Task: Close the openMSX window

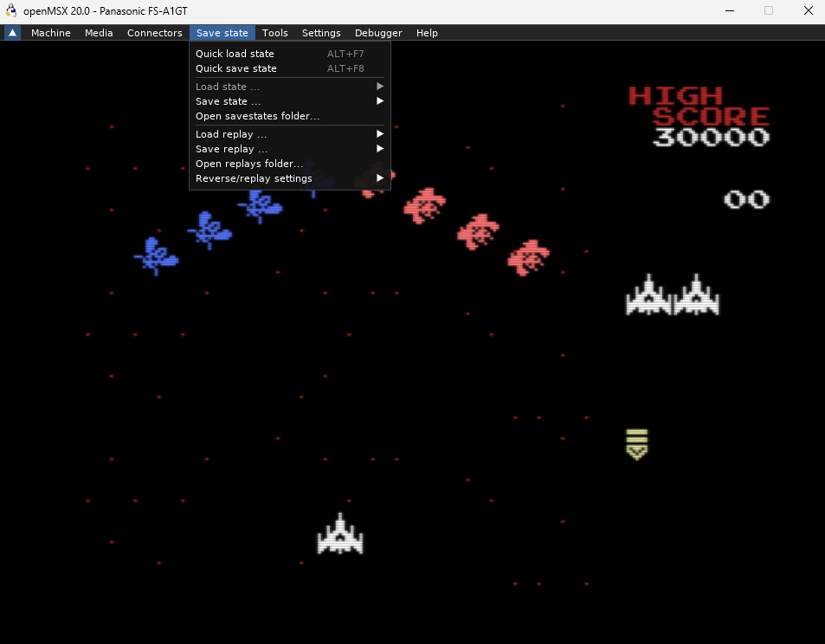Action: click(x=809, y=10)
